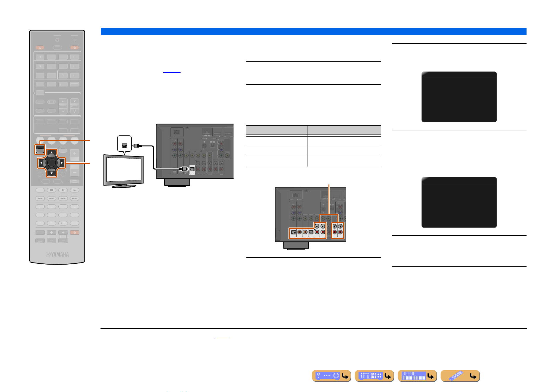Click the right arrow on remote cursor pad
The image size is (555, 392).
(62, 163)
